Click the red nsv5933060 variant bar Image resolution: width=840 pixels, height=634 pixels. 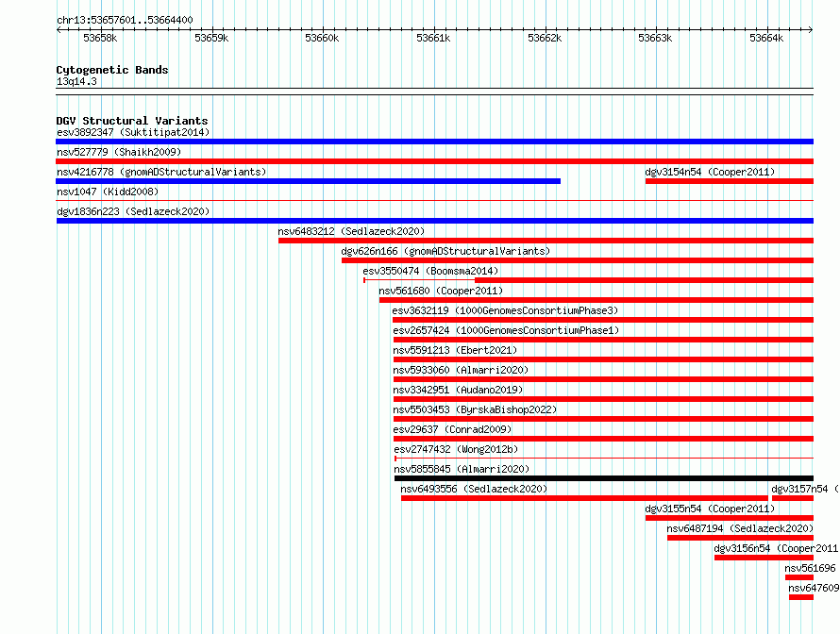click(x=603, y=379)
